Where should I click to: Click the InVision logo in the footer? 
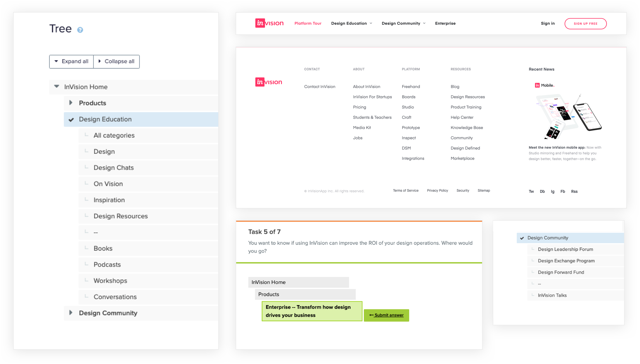[x=269, y=82]
